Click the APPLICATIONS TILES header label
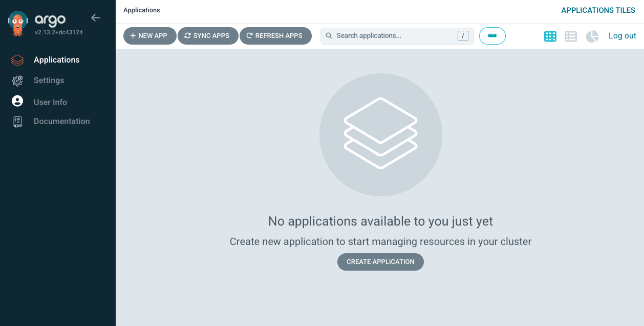 pyautogui.click(x=598, y=10)
